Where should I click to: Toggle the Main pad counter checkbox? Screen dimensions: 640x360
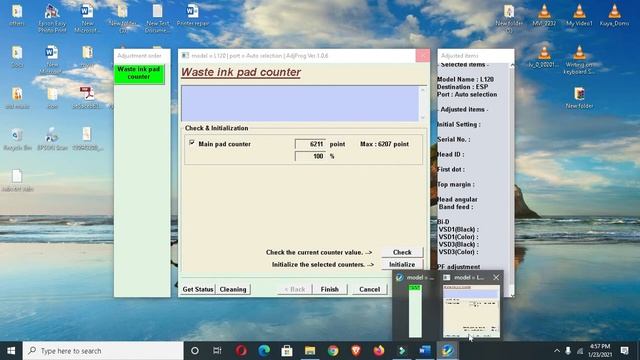(192, 143)
